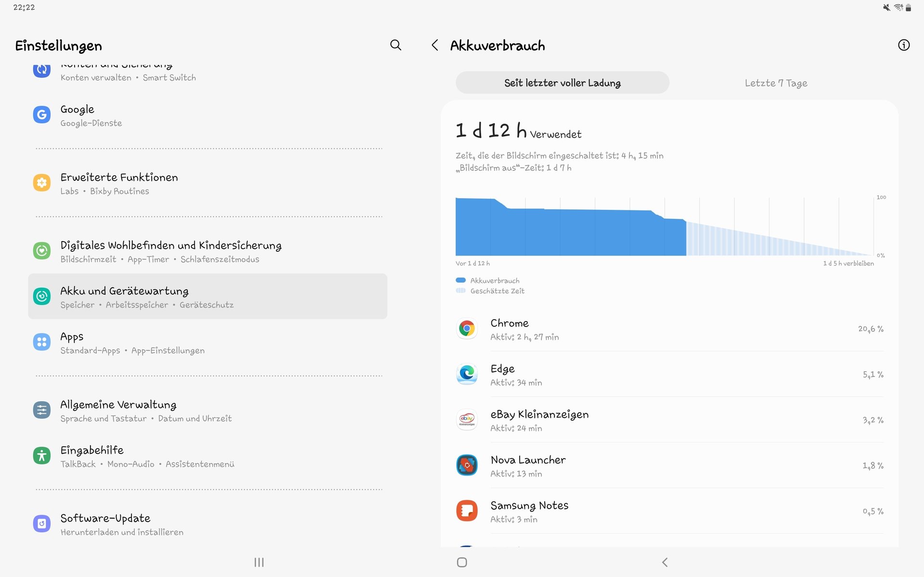924x577 pixels.
Task: Tap the Software-Update icon
Action: 42,524
